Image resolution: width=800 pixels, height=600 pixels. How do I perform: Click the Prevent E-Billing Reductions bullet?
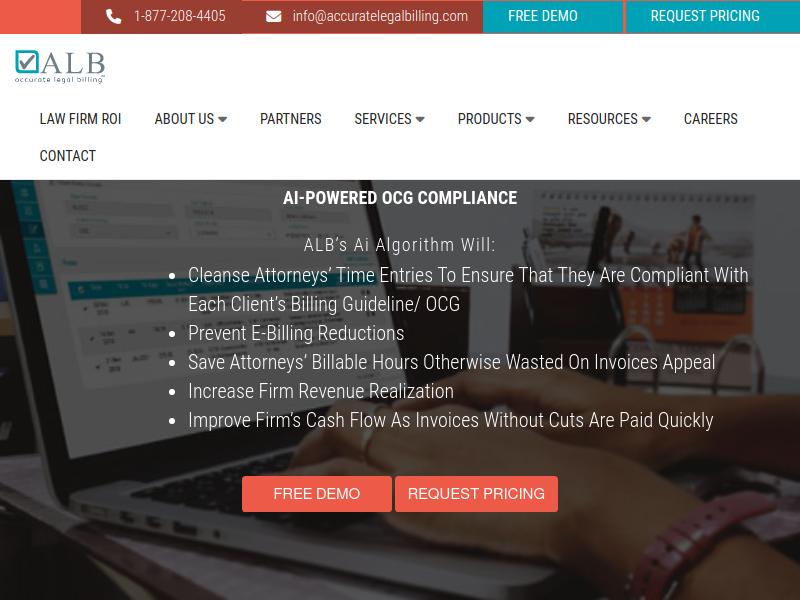coord(296,333)
